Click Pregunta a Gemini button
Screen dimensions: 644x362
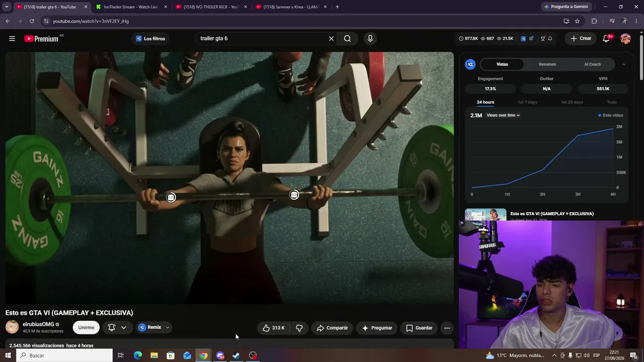[x=567, y=7]
